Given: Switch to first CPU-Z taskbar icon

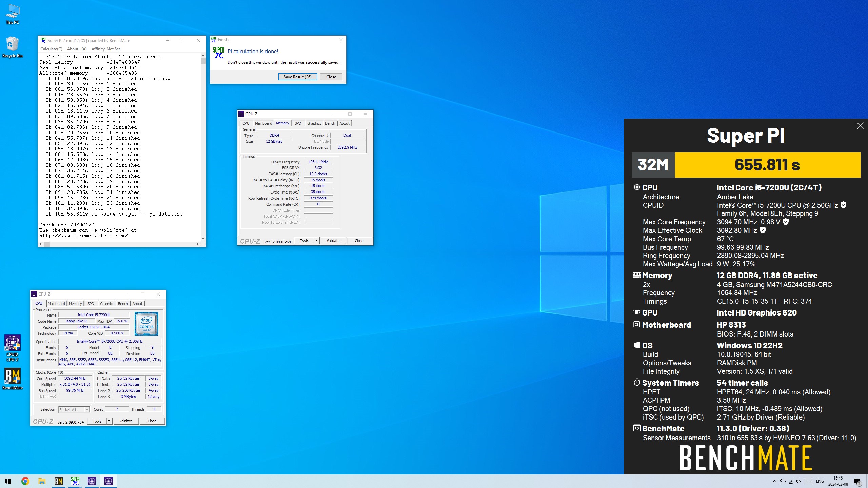Looking at the screenshot, I should 92,481.
